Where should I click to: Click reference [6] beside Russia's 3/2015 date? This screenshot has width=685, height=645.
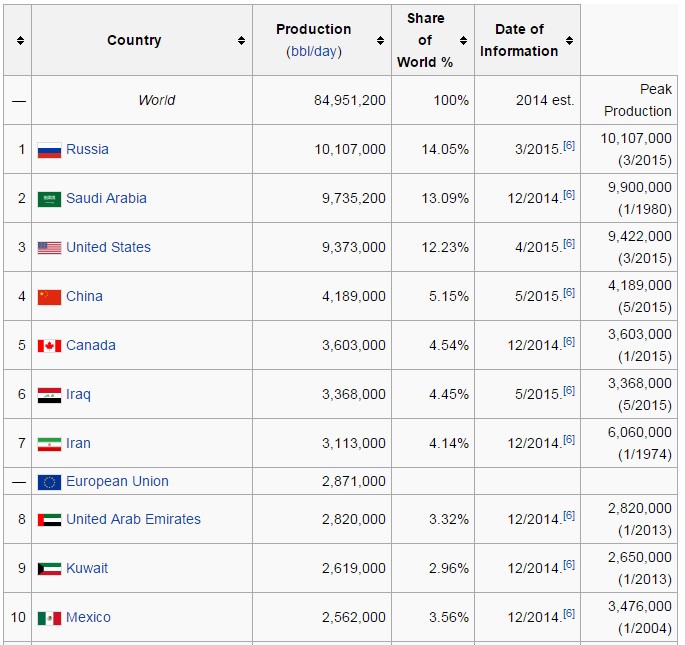click(x=568, y=146)
